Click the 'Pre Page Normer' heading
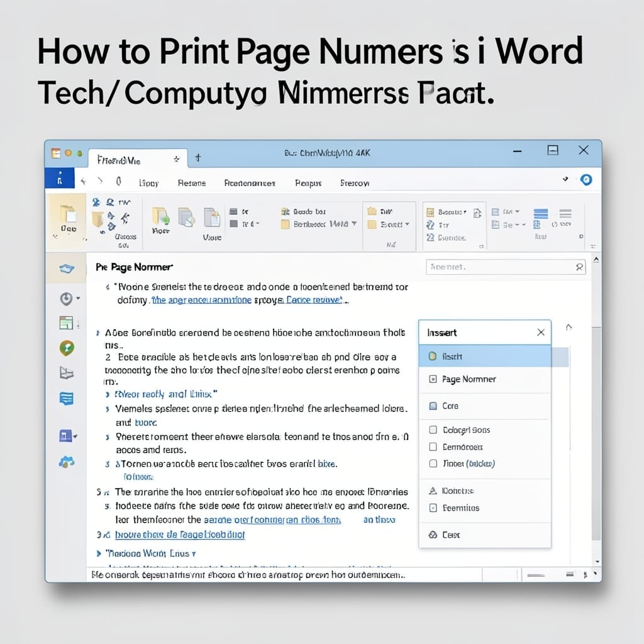The width and height of the screenshot is (644, 644). (x=135, y=267)
